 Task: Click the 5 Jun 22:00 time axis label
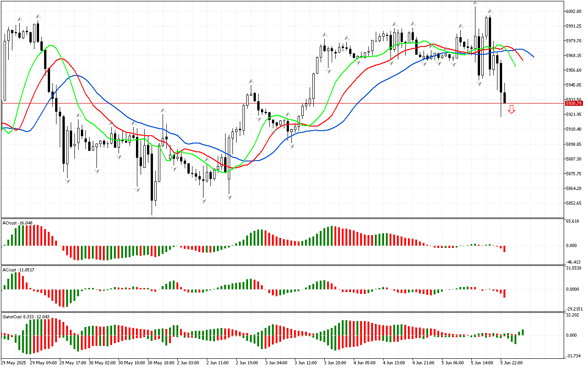click(x=511, y=362)
